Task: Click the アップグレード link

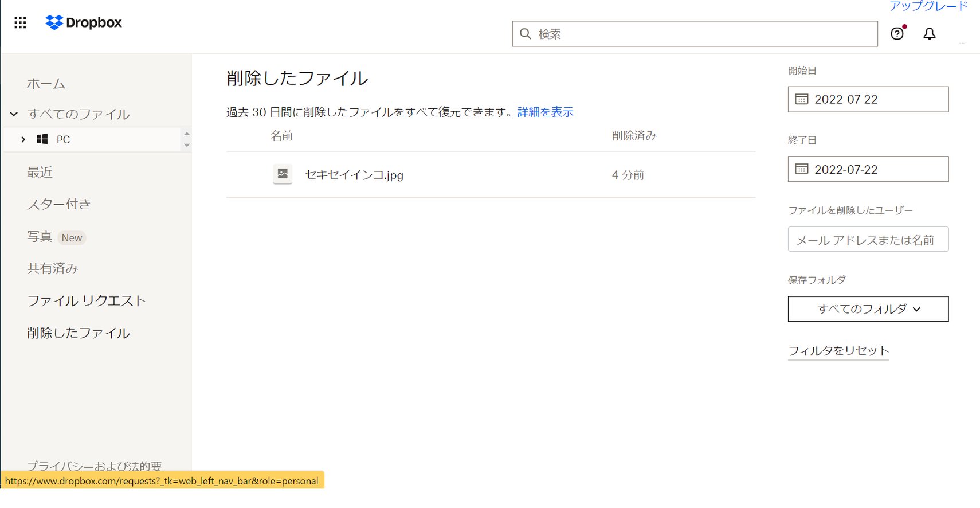Action: [928, 6]
